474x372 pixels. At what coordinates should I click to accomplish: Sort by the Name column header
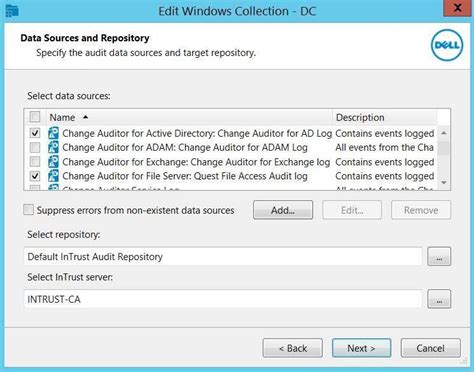(x=190, y=117)
